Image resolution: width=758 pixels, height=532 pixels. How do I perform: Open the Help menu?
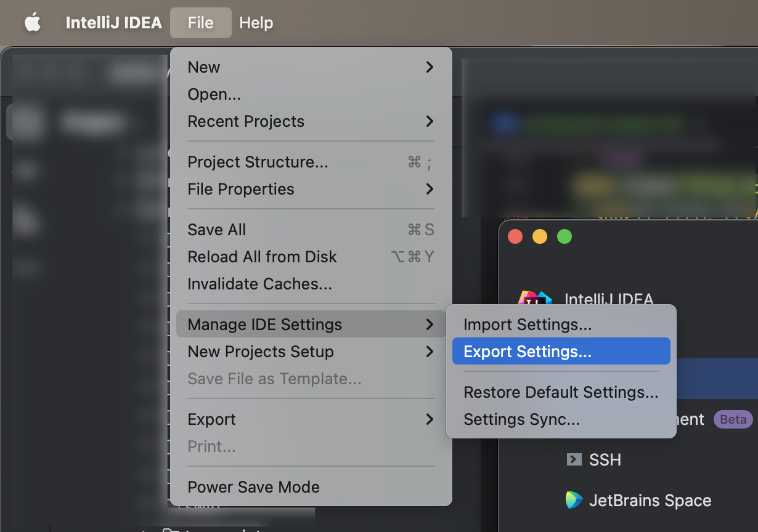point(256,23)
